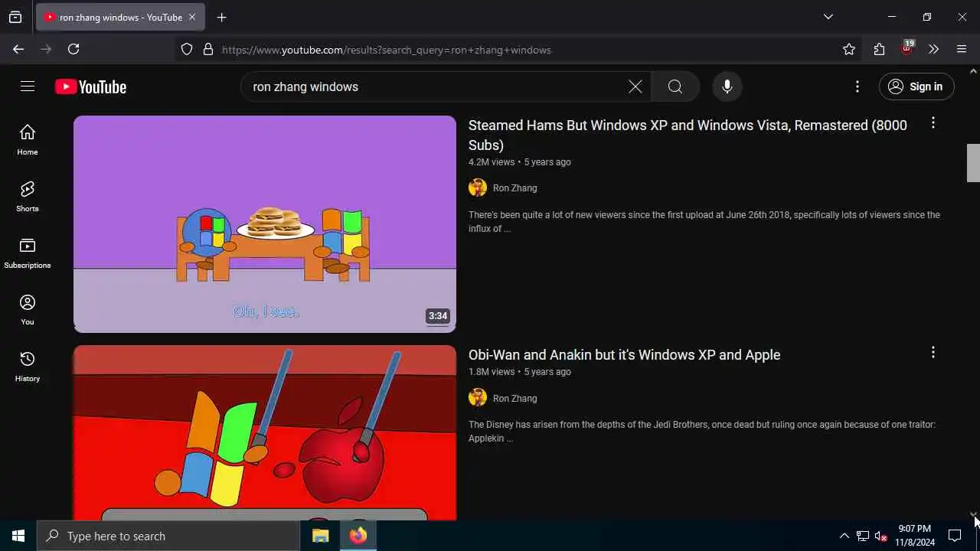
Task: Click the Sign in button
Action: click(x=916, y=86)
